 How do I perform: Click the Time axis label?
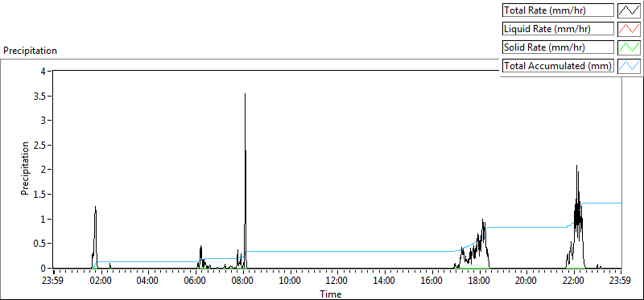pos(331,294)
